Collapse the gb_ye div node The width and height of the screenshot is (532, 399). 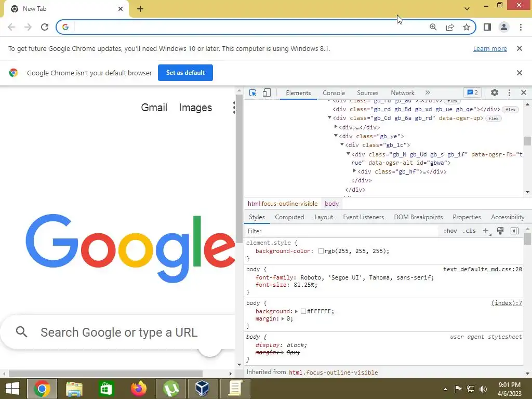[336, 136]
